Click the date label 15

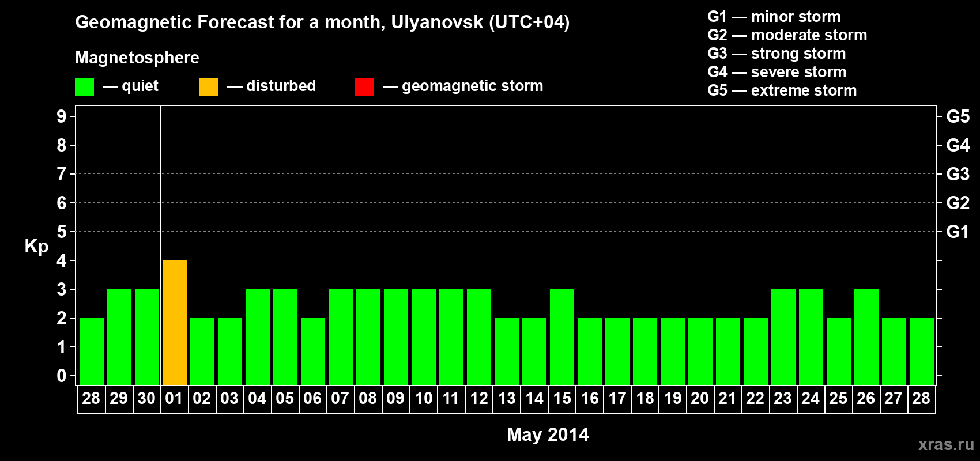(562, 398)
